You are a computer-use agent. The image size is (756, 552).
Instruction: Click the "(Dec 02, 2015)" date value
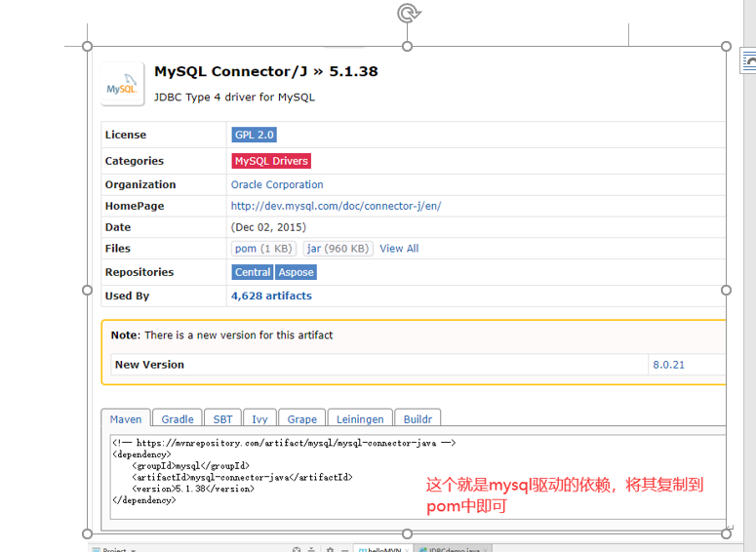pyautogui.click(x=268, y=227)
